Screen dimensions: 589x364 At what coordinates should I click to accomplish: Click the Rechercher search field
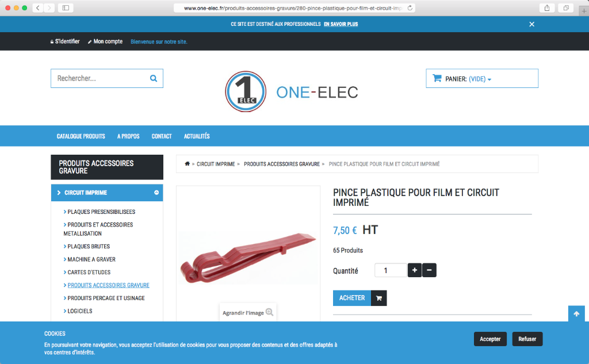pyautogui.click(x=101, y=78)
